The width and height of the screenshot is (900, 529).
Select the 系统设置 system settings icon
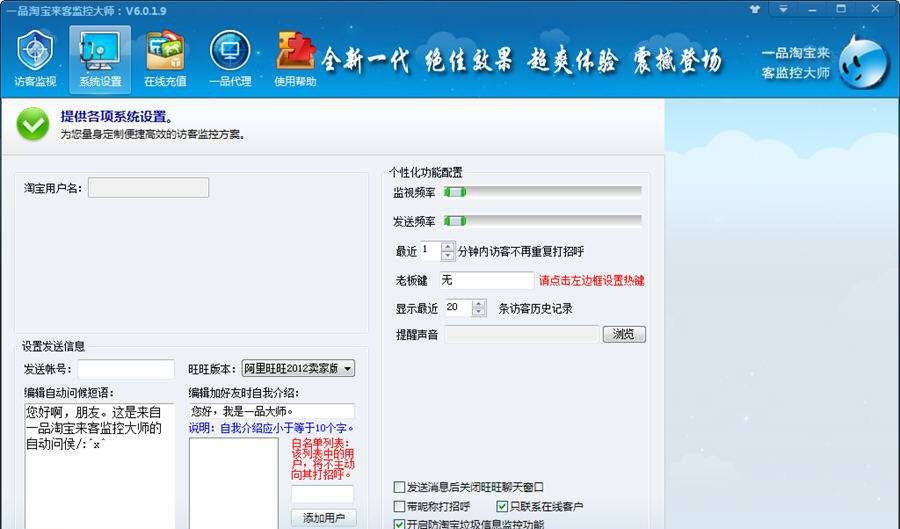(x=100, y=60)
